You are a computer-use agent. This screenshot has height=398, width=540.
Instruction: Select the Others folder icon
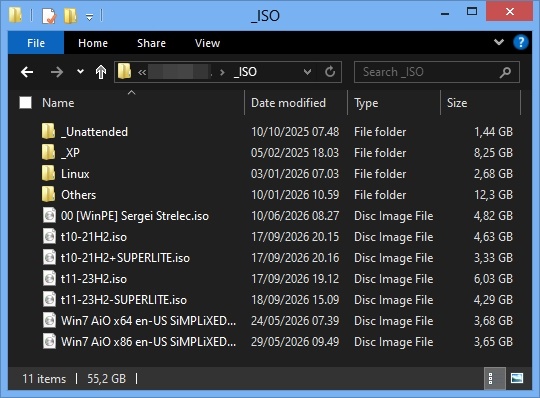48,194
